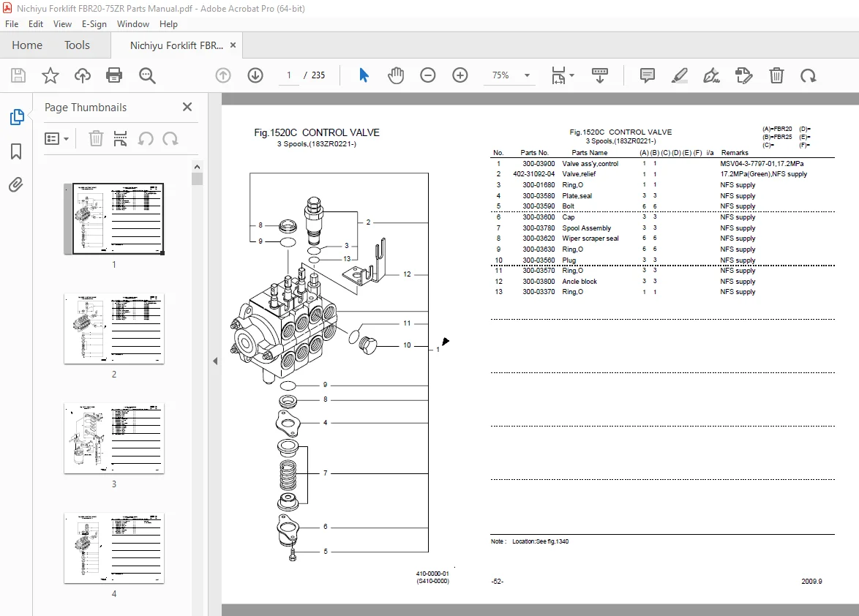Delete the page with the toolbar trash icon
This screenshot has width=859, height=616.
pyautogui.click(x=776, y=75)
